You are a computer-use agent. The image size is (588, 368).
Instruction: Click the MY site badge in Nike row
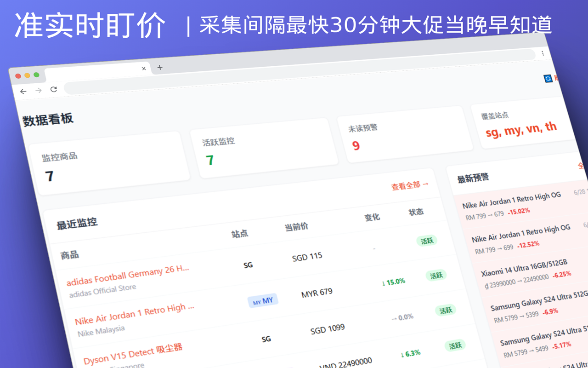click(x=263, y=301)
